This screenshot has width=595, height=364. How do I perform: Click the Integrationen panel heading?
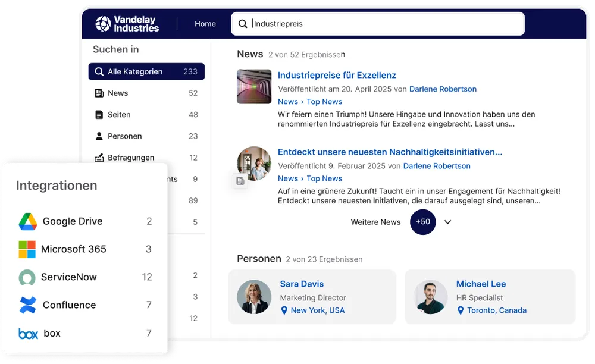57,186
